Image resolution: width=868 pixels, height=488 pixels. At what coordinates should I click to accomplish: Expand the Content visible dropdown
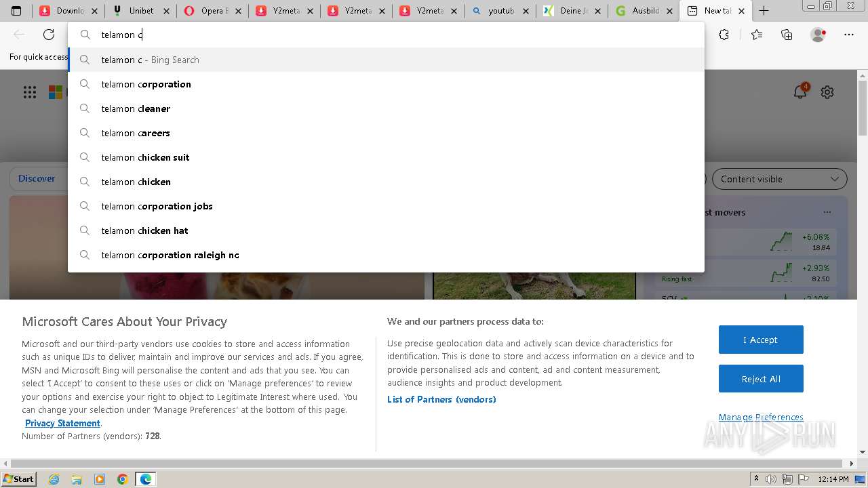tap(779, 179)
